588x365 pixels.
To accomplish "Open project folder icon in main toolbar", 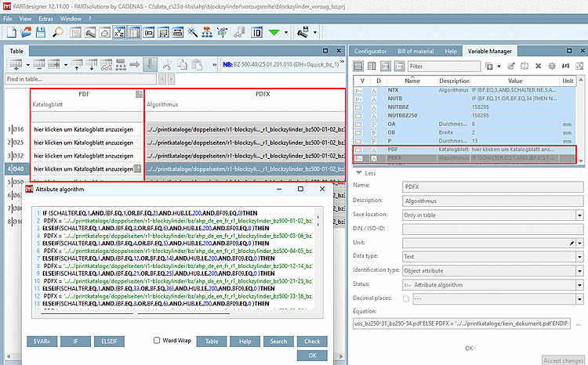I will click(27, 33).
